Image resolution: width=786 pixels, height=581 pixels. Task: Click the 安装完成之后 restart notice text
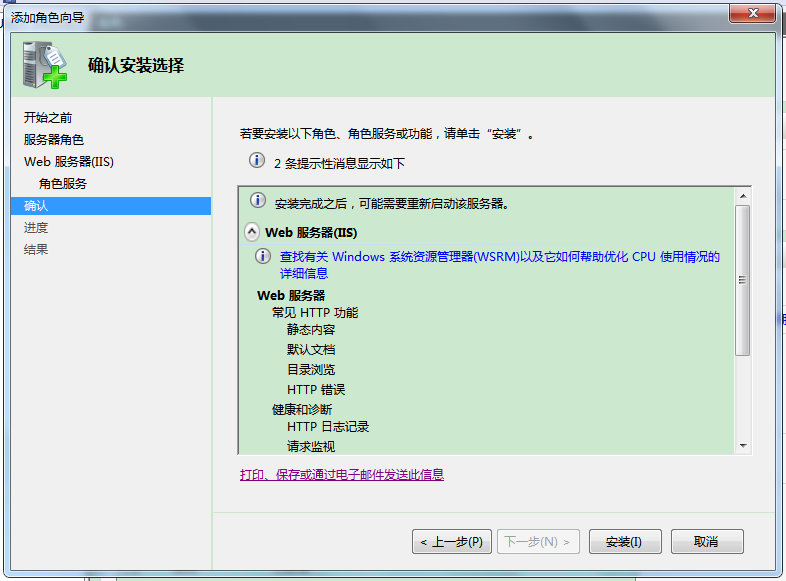392,204
